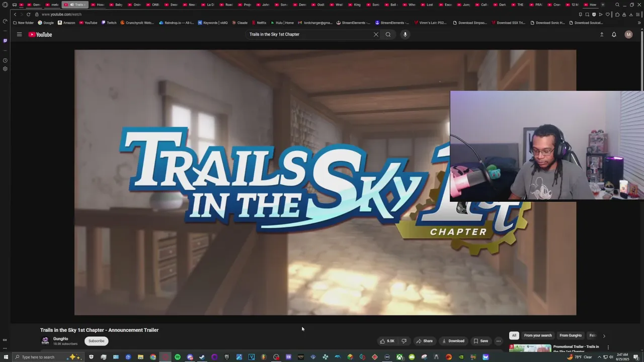The image size is (644, 362).
Task: Open the sidebar Twitch panel icon
Action: [5, 41]
